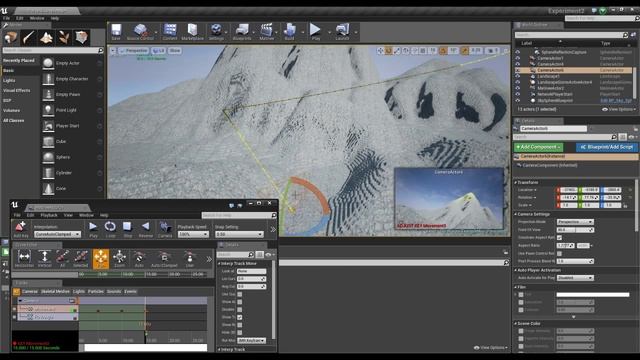Save the level with the Save toolbar icon
This screenshot has width=640, height=360.
[116, 32]
